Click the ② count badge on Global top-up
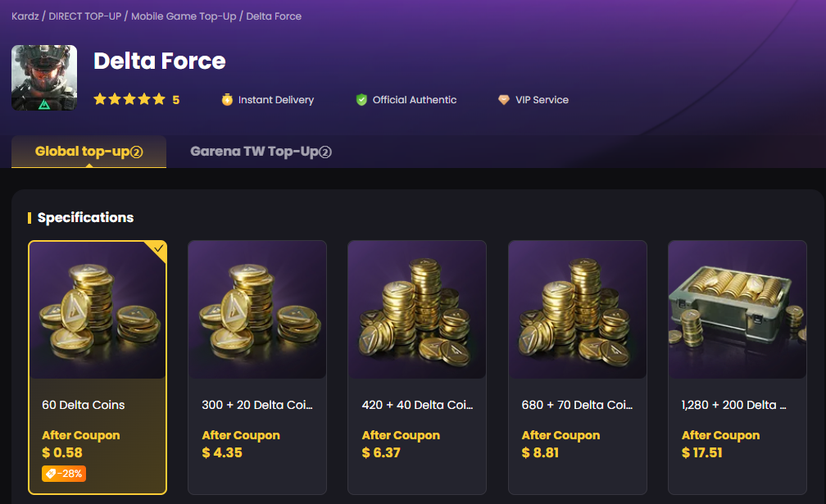Viewport: 826px width, 504px height. [137, 151]
